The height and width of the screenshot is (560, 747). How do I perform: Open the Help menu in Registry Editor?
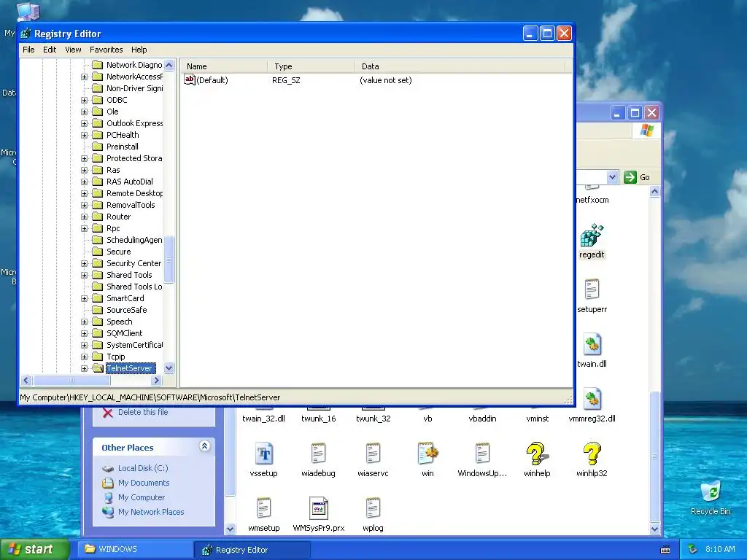tap(139, 50)
